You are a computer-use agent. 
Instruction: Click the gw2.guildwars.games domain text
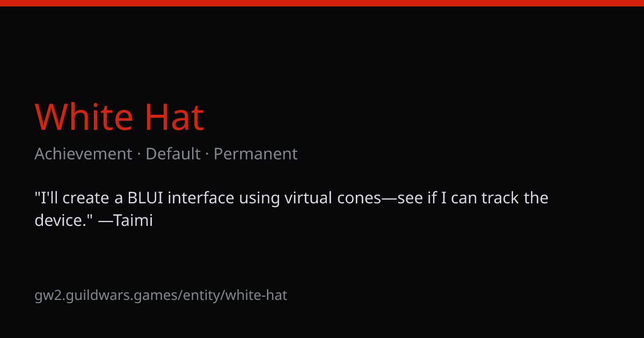[x=108, y=295]
